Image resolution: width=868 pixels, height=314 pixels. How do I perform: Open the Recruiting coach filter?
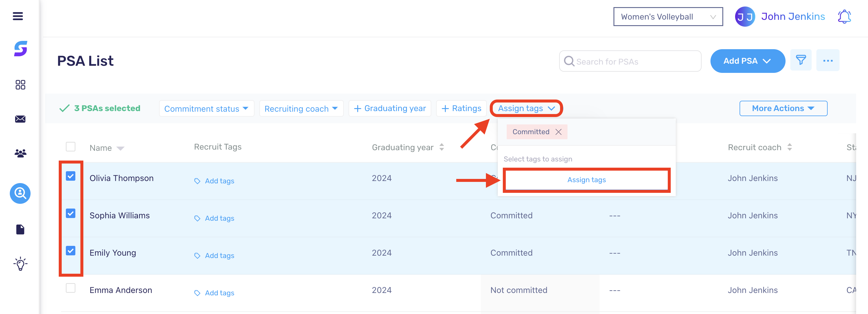pyautogui.click(x=301, y=108)
